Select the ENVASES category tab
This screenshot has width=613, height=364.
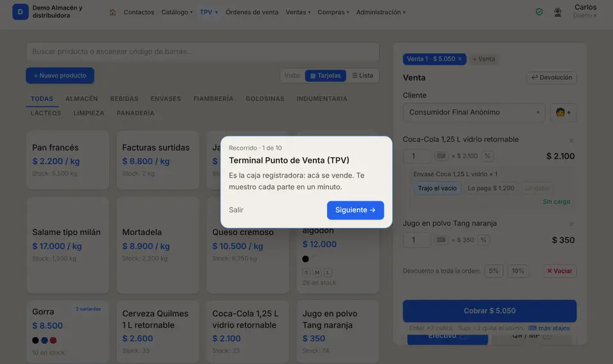click(x=166, y=99)
